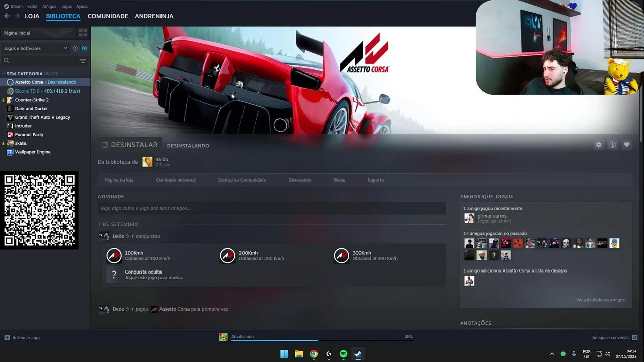The width and height of the screenshot is (644, 362).
Task: Select Pummel Party in library list
Action: click(x=45, y=134)
